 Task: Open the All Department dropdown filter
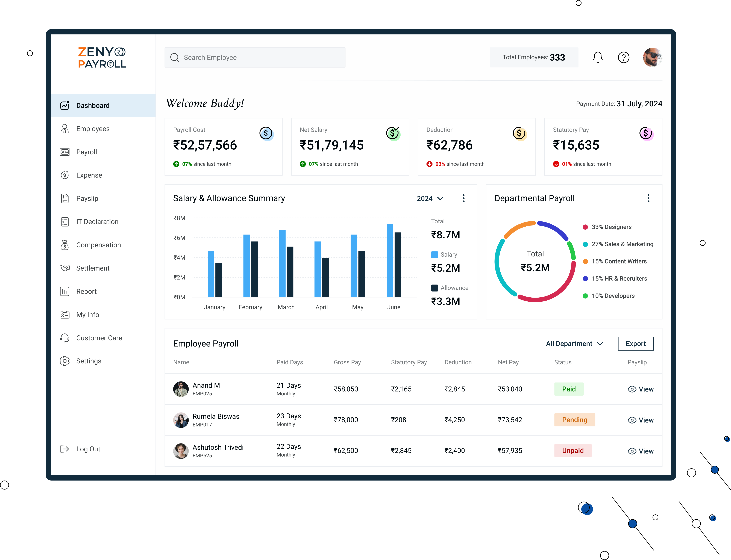[x=574, y=343]
